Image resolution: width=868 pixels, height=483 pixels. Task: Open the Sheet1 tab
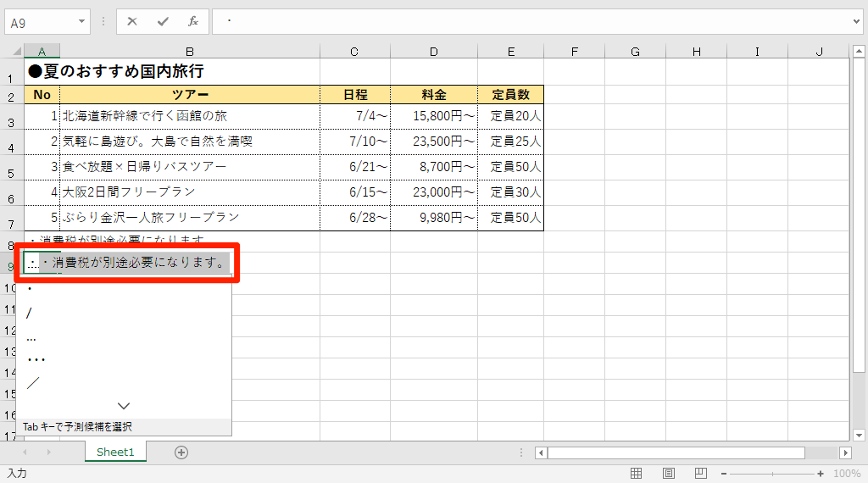[115, 452]
